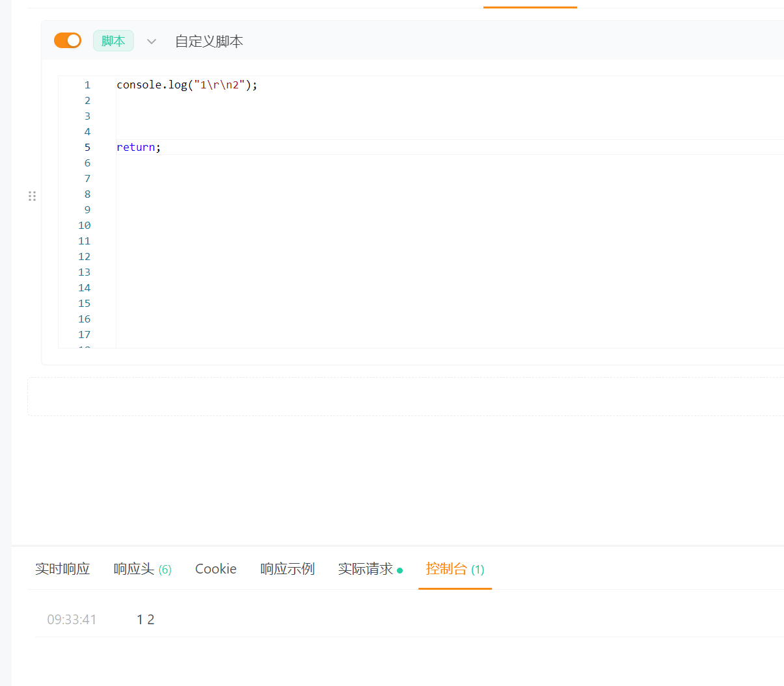
Task: Select line number 8 in editor gutter
Action: tap(87, 194)
